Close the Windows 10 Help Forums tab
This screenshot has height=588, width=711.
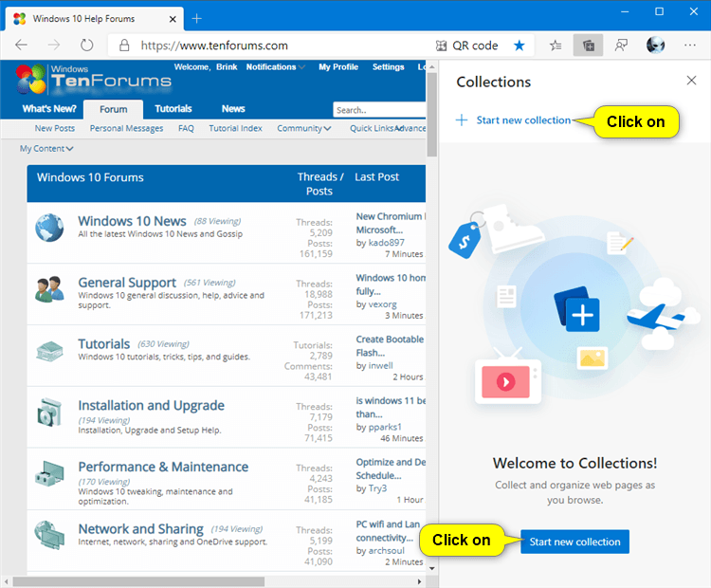[173, 19]
